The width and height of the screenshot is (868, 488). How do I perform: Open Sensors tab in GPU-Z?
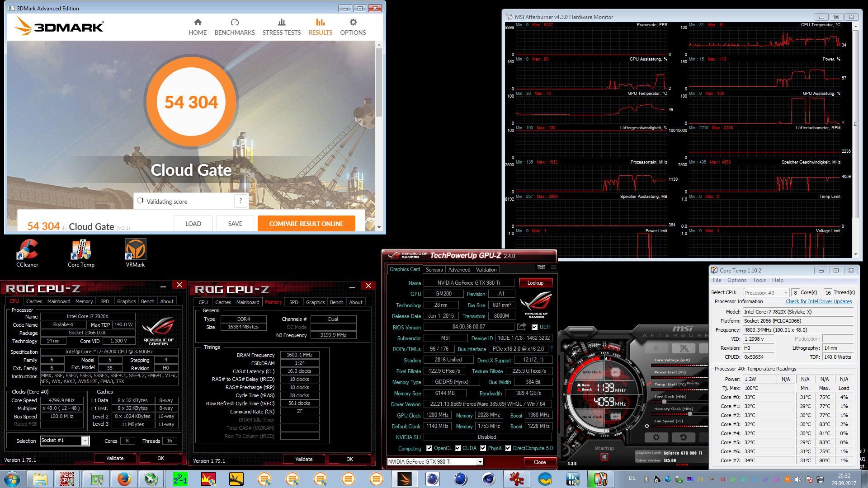click(x=434, y=270)
